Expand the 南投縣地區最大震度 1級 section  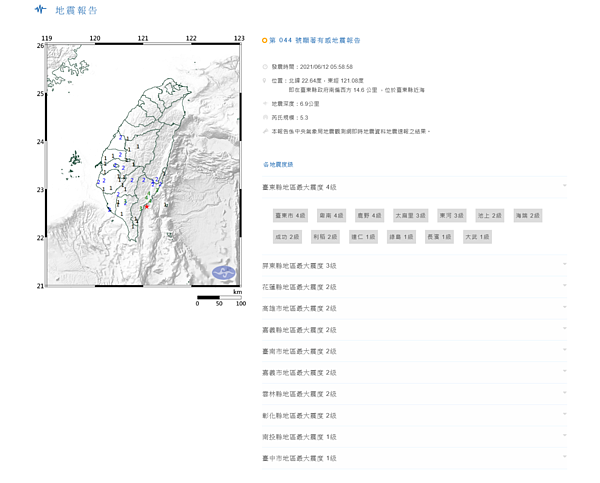pos(414,437)
